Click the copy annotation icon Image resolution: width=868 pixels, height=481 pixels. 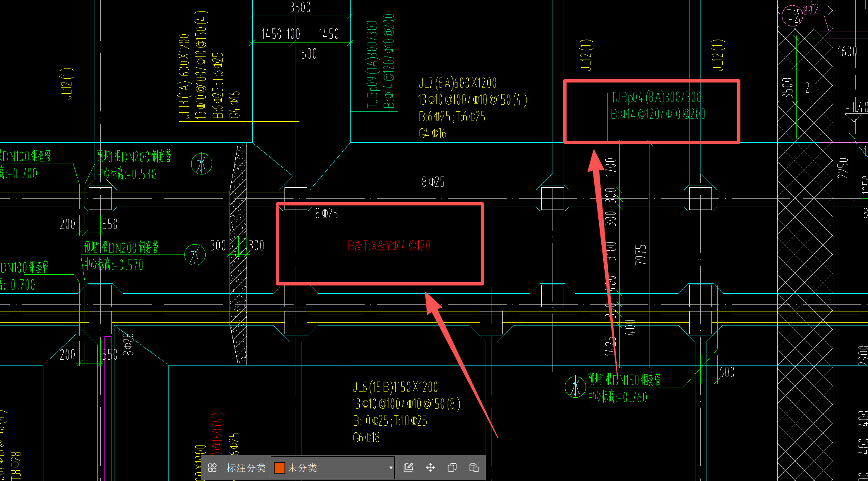pos(452,467)
